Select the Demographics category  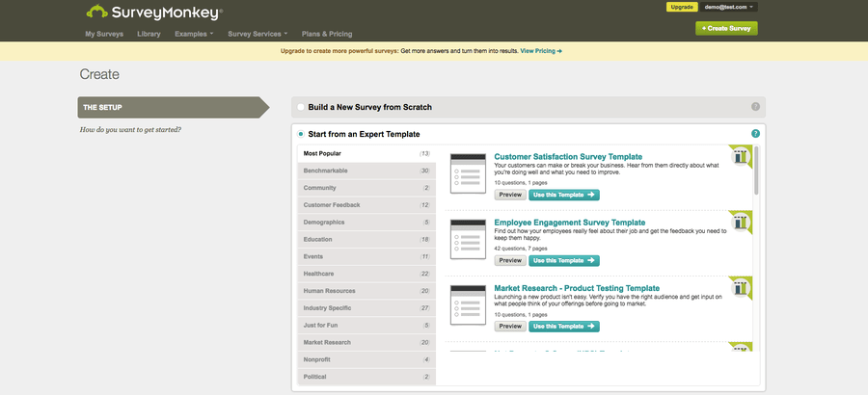tap(366, 223)
